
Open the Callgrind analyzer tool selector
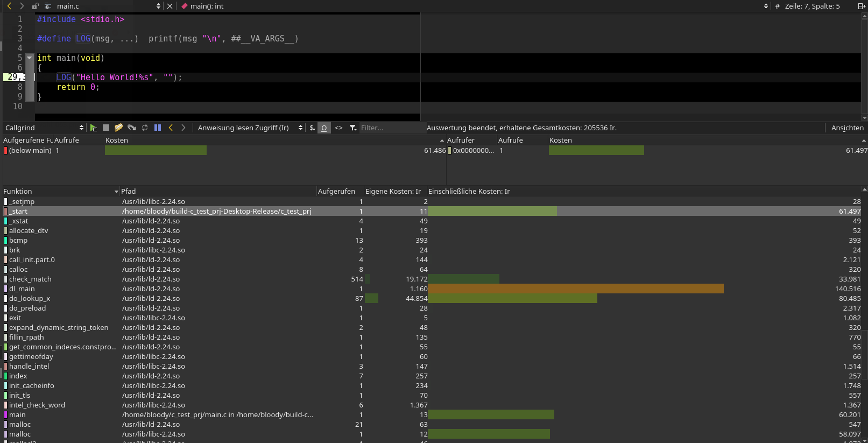pyautogui.click(x=44, y=128)
